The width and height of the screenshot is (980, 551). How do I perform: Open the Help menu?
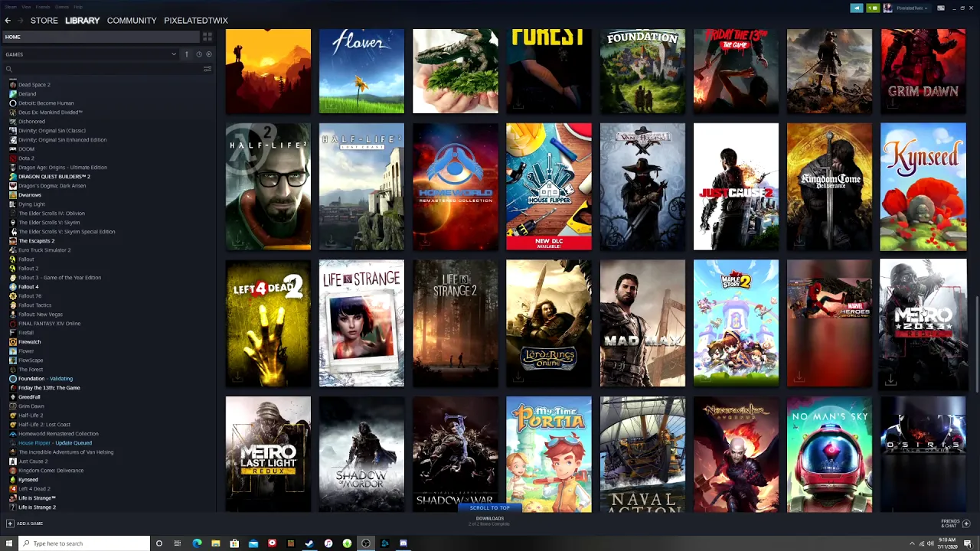click(x=78, y=7)
